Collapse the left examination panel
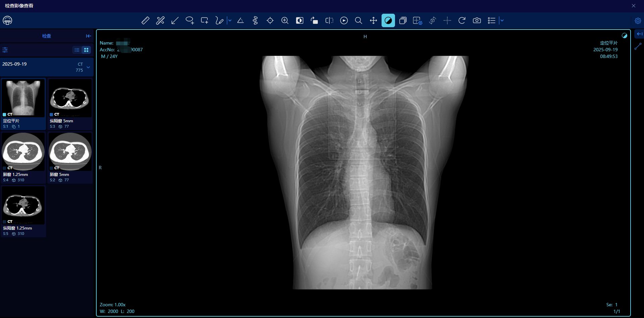Image resolution: width=644 pixels, height=318 pixels. 89,36
